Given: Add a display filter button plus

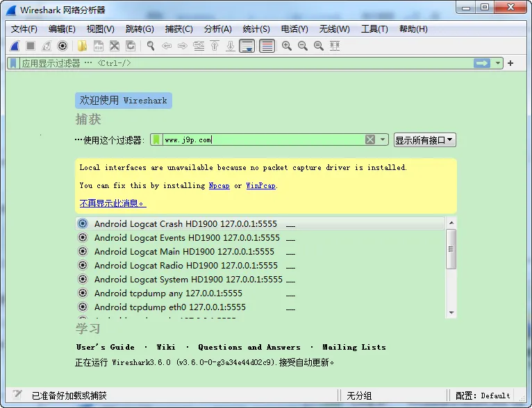Looking at the screenshot, I should [x=510, y=63].
